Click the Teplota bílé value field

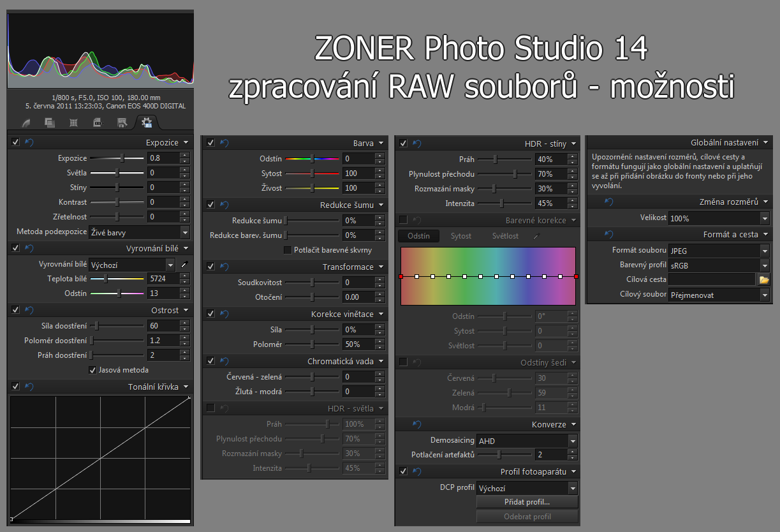click(163, 279)
